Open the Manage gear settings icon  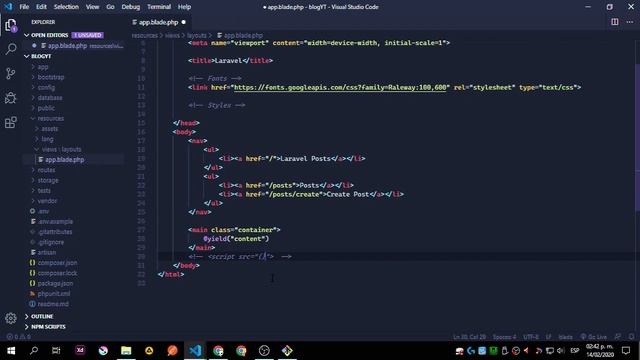coord(11,318)
